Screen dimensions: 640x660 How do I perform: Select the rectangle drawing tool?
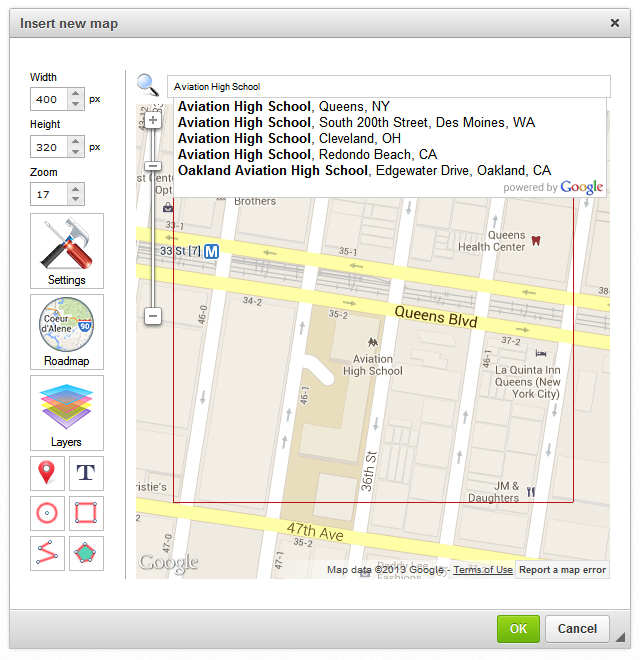click(x=86, y=513)
